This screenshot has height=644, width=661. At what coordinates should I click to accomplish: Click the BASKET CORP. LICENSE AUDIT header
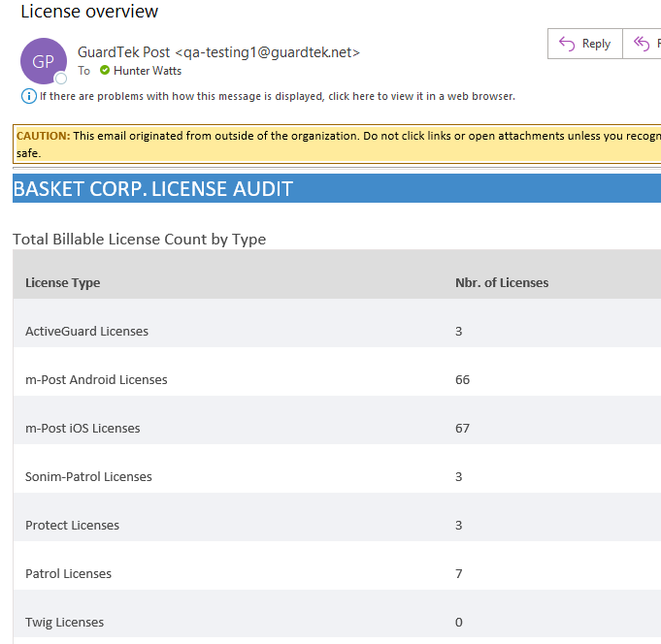[x=337, y=188]
